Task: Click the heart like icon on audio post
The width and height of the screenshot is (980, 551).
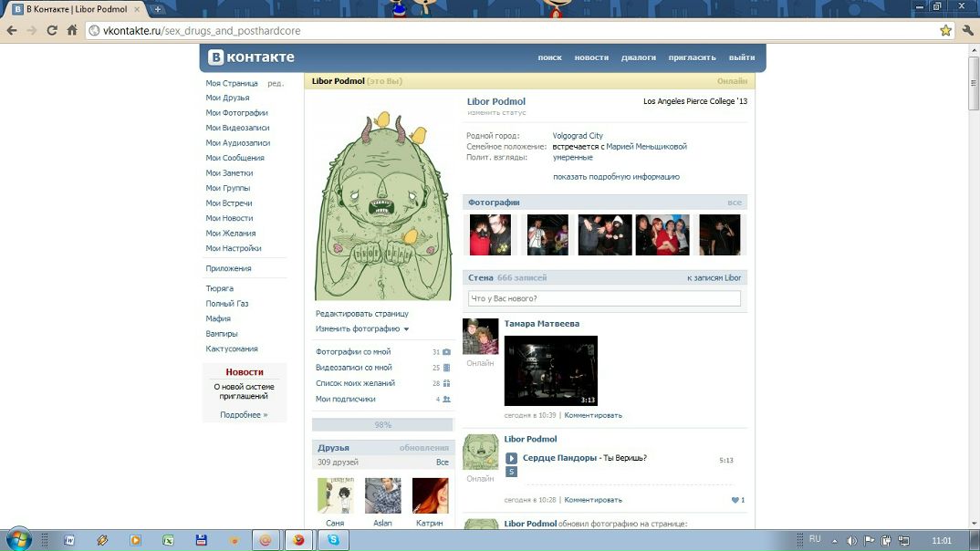Action: click(x=735, y=500)
